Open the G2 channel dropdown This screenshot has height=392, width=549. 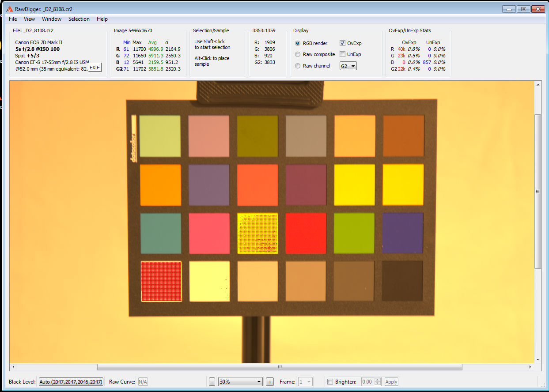coord(348,66)
